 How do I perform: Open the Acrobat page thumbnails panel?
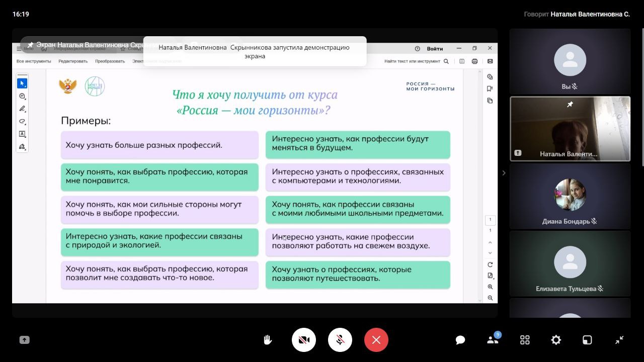click(490, 101)
